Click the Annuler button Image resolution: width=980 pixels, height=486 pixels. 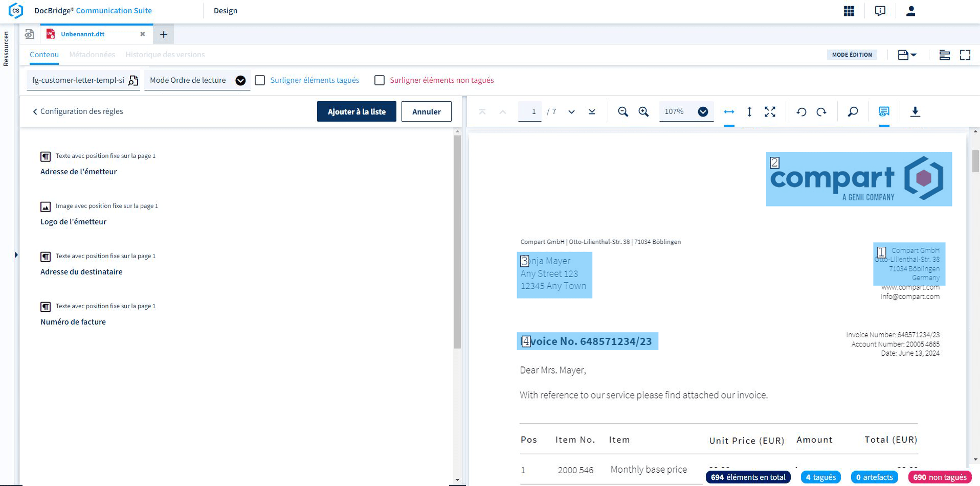[x=426, y=111]
